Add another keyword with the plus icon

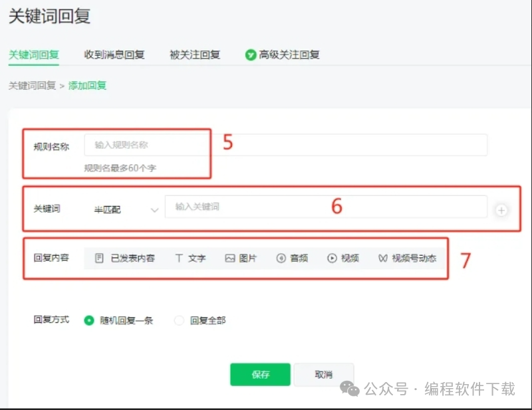501,210
